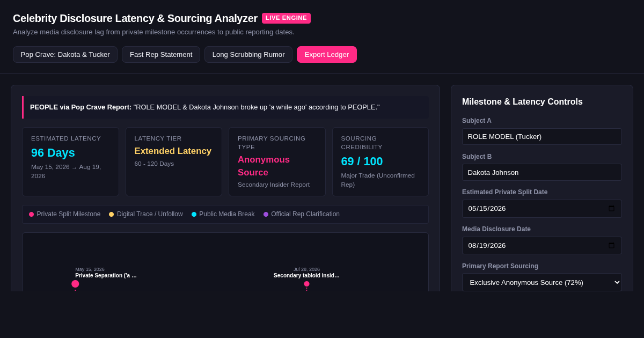
Task: Click the 96 Days latency value
Action: pyautogui.click(x=53, y=153)
